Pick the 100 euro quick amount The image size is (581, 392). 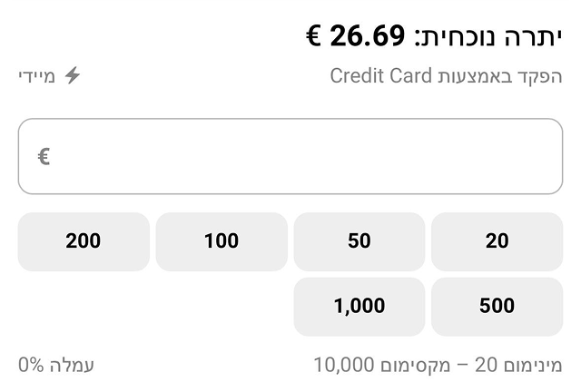[x=222, y=241]
